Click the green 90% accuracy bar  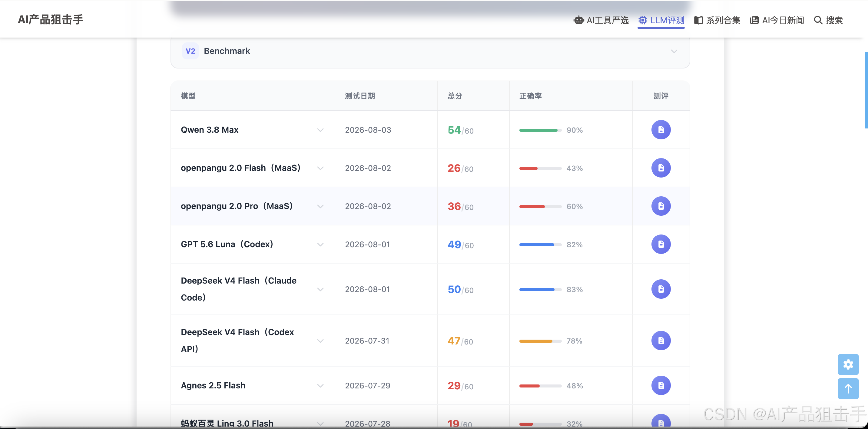(x=540, y=130)
